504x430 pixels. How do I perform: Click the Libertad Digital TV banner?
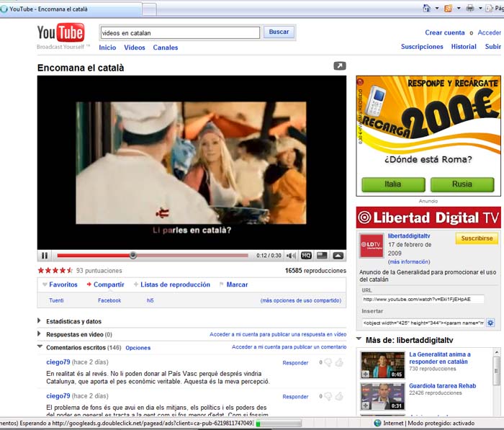[x=428, y=218]
